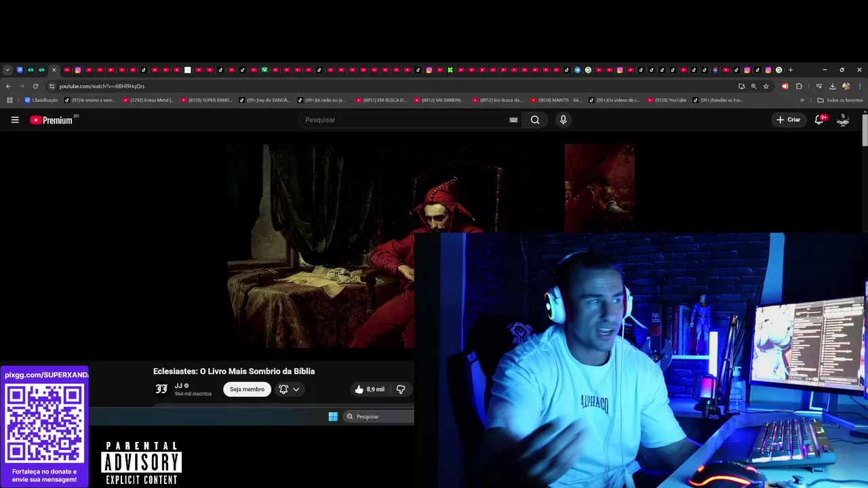Bookmark this page with the star
Image resolution: width=868 pixels, height=488 pixels.
766,86
